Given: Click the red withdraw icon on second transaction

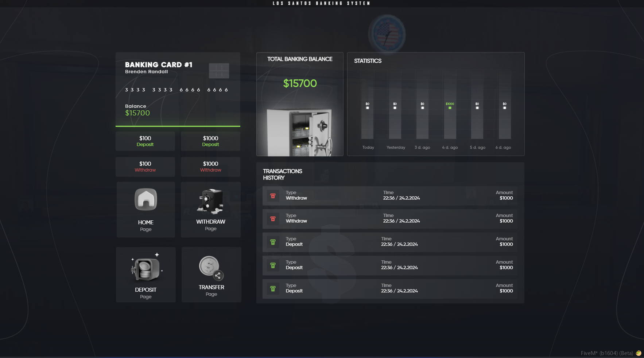Looking at the screenshot, I should [x=273, y=219].
